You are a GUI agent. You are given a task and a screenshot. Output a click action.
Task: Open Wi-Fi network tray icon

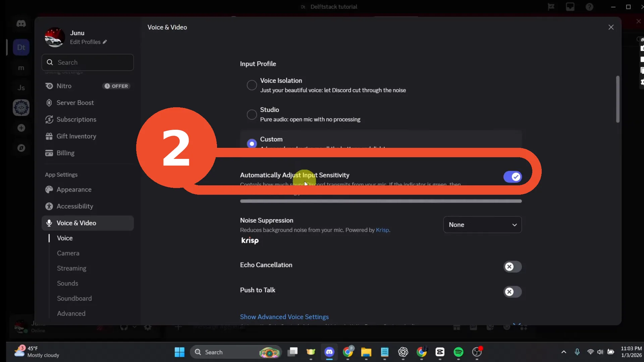point(590,352)
